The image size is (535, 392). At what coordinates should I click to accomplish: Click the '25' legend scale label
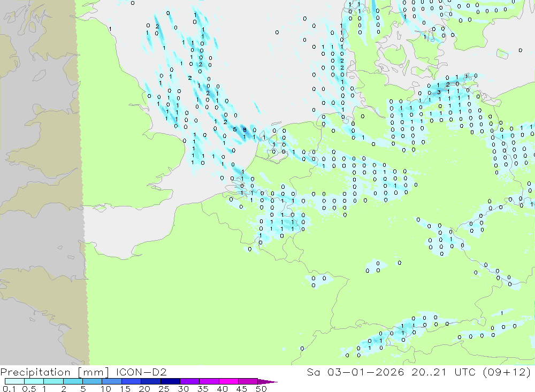pyautogui.click(x=164, y=389)
